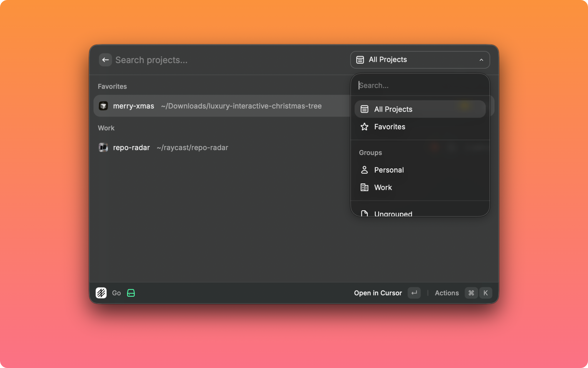The image size is (588, 368).
Task: Expand the project group filter chevron
Action: tap(481, 60)
